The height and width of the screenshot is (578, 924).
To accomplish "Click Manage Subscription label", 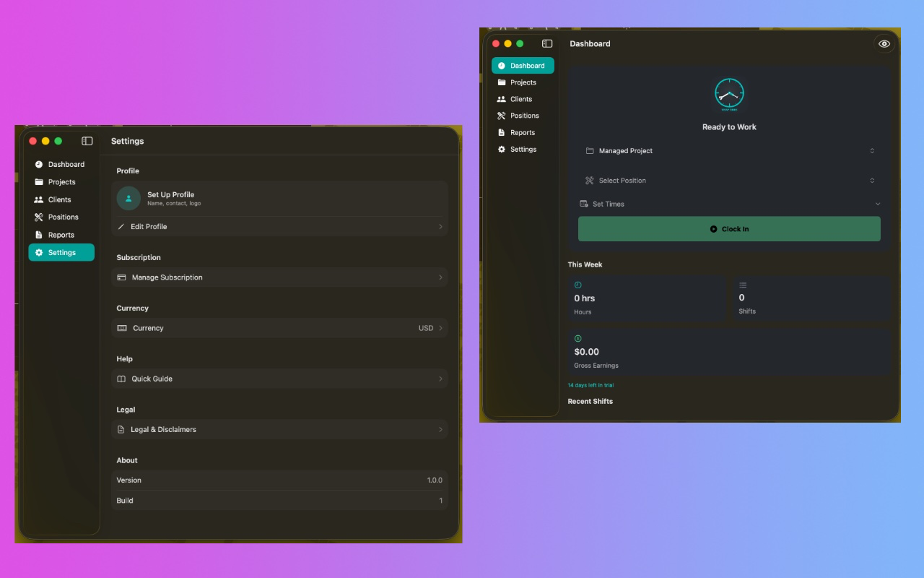I will click(167, 277).
